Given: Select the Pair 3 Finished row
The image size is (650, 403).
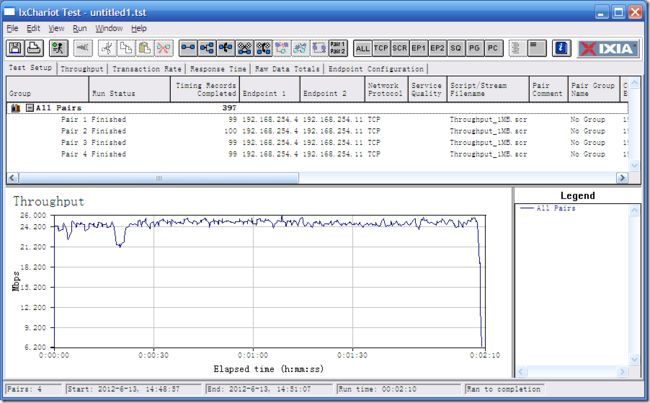Looking at the screenshot, I should click(x=318, y=143).
